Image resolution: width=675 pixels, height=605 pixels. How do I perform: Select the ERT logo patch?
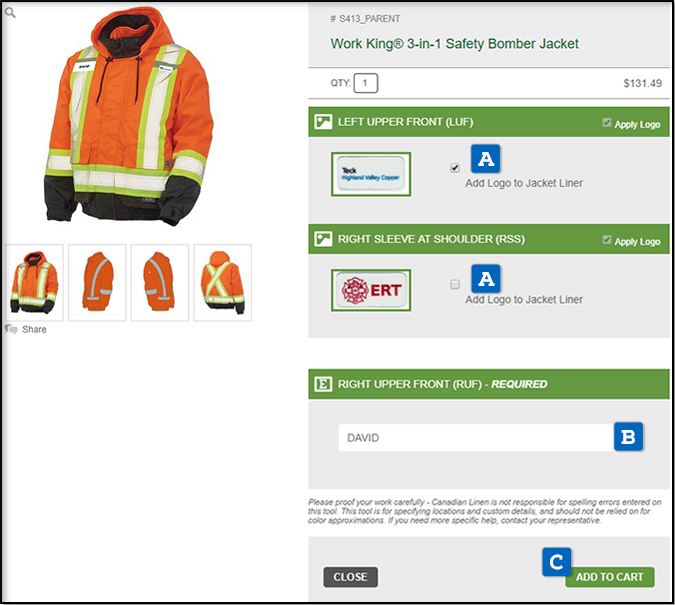(371, 290)
